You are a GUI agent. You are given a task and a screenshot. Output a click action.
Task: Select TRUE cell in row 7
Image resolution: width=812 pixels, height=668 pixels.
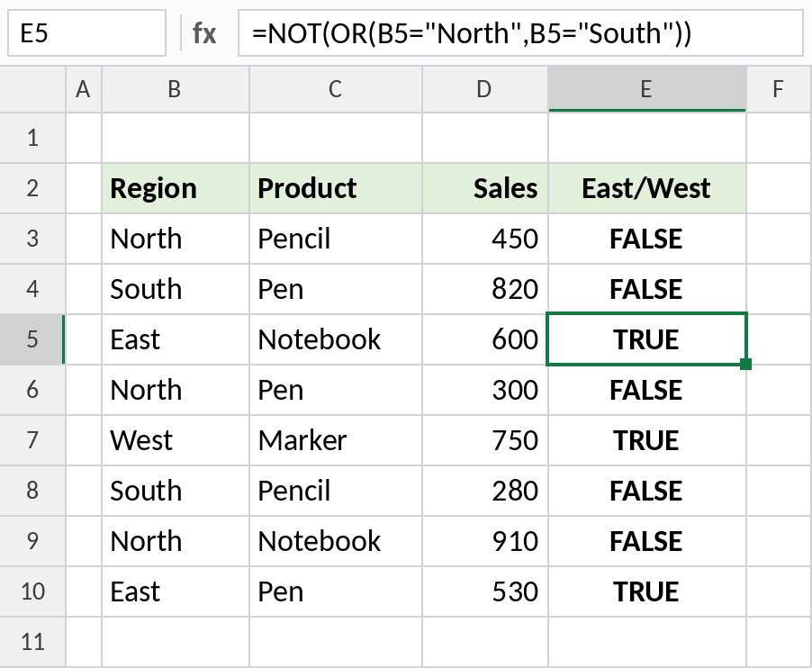point(647,440)
